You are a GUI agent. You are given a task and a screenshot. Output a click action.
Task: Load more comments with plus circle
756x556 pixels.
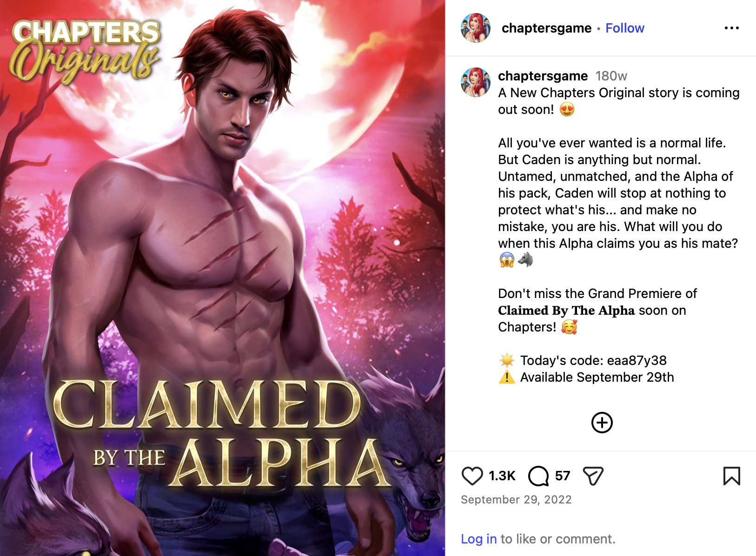(602, 423)
